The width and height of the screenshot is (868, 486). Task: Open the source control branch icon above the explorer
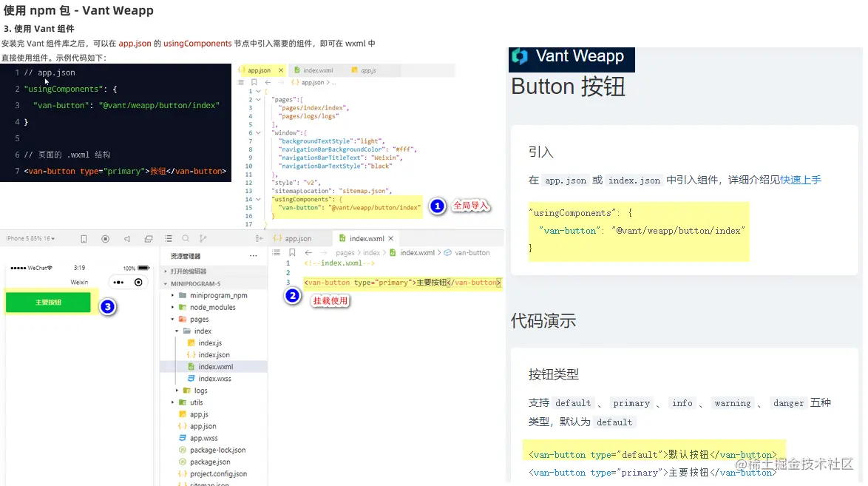click(203, 238)
